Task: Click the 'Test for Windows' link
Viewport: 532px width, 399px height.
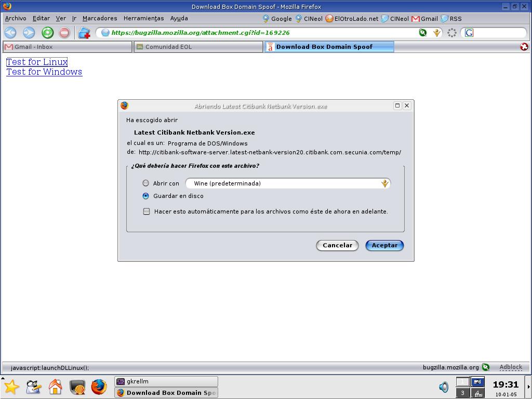Action: pos(44,72)
